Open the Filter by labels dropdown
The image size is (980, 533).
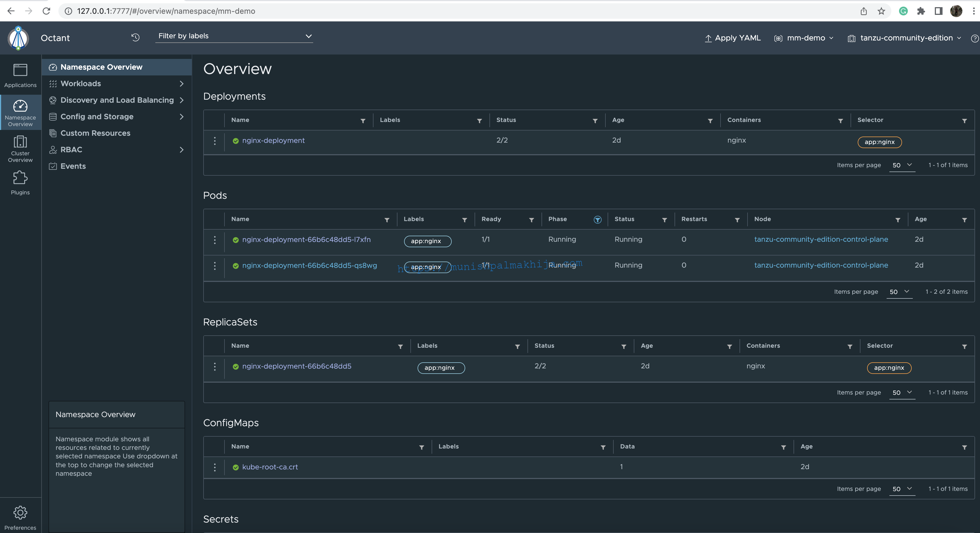234,36
